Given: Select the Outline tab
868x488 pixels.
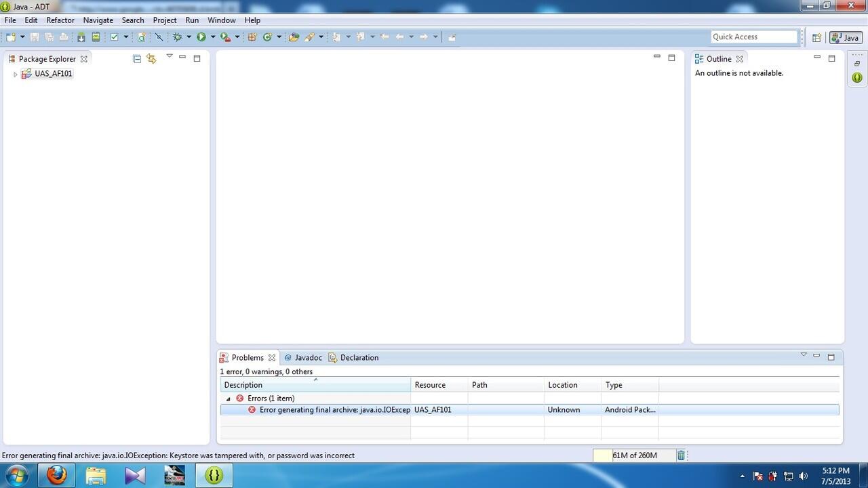Looking at the screenshot, I should (x=719, y=59).
